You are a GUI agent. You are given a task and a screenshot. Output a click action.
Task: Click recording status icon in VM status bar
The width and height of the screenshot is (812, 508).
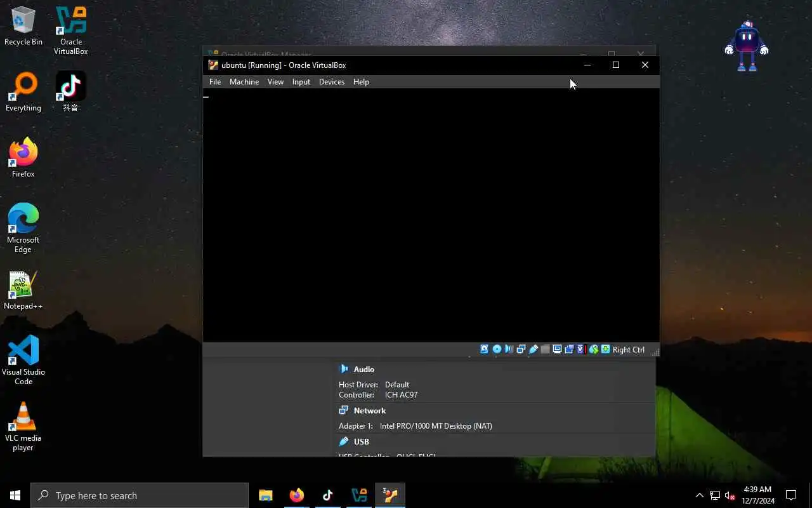pyautogui.click(x=569, y=349)
